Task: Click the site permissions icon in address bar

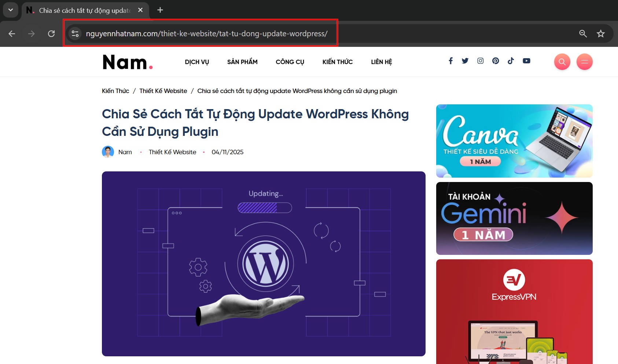Action: tap(75, 33)
